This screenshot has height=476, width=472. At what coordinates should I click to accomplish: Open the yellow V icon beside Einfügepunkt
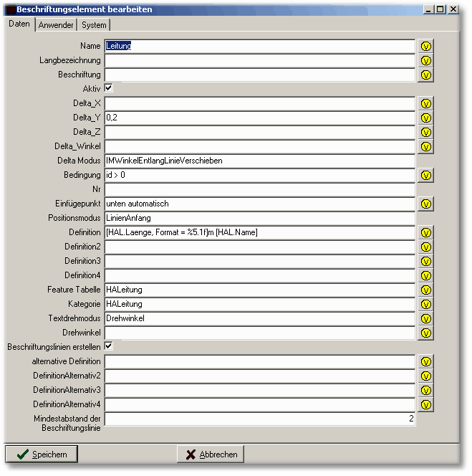426,204
